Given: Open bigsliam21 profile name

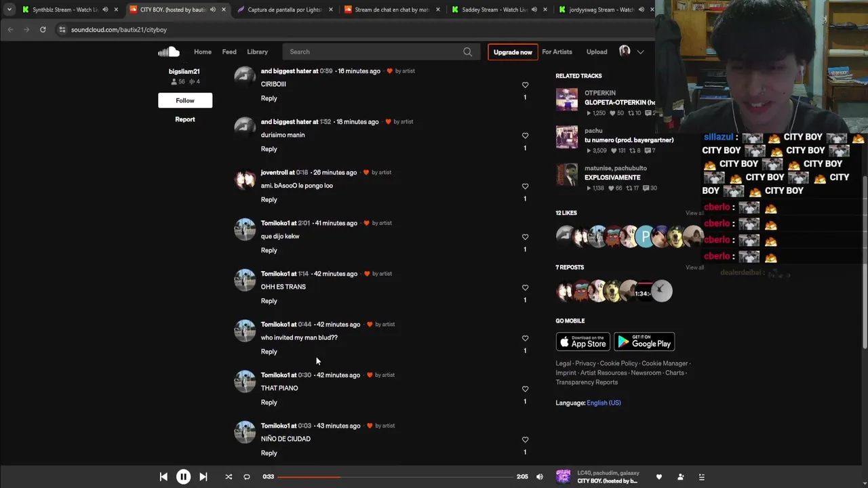Looking at the screenshot, I should click(184, 72).
